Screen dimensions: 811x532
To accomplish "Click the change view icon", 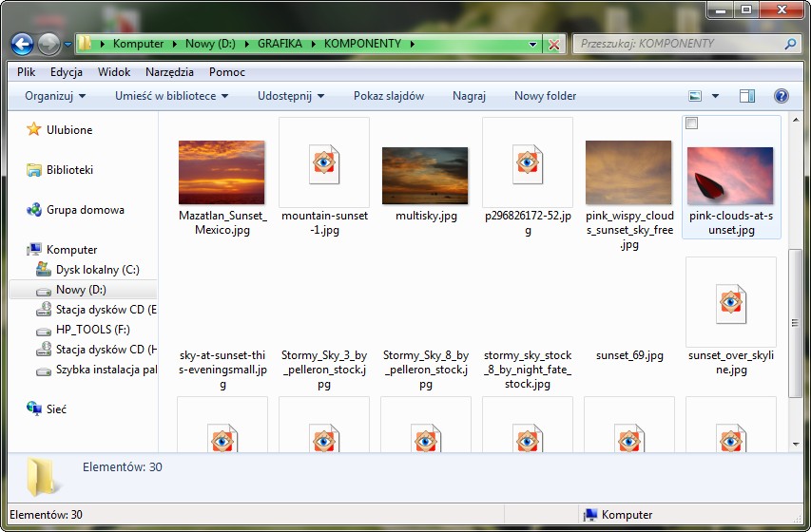I will point(695,96).
